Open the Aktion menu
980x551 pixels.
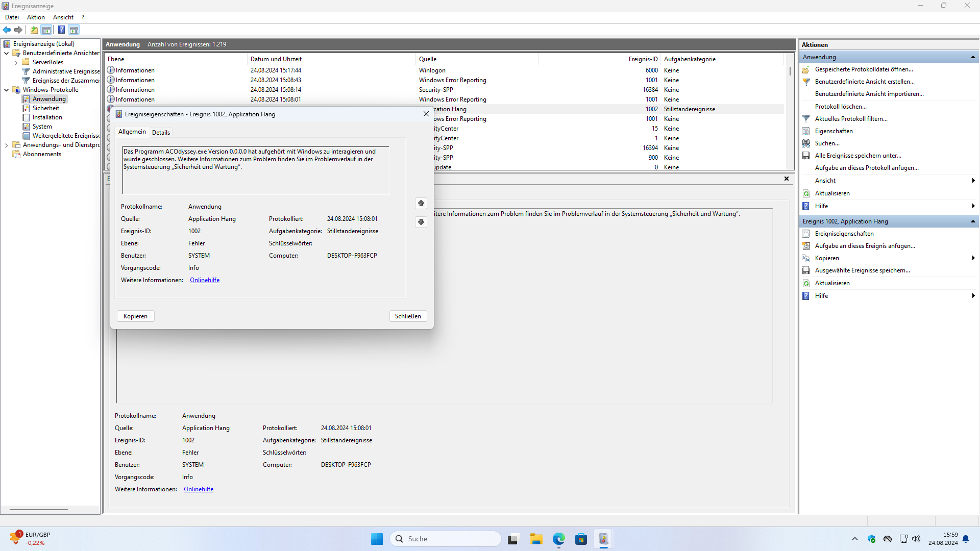pos(36,17)
